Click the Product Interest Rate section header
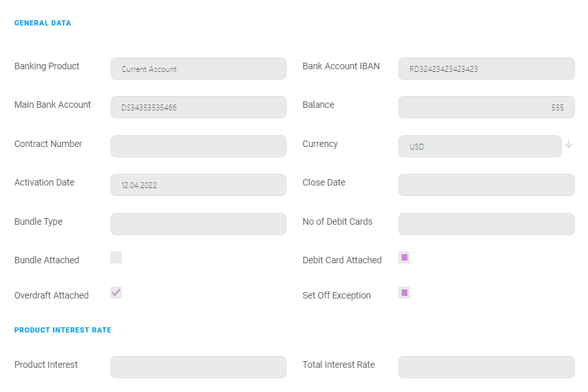The image size is (588, 392). pyautogui.click(x=63, y=331)
